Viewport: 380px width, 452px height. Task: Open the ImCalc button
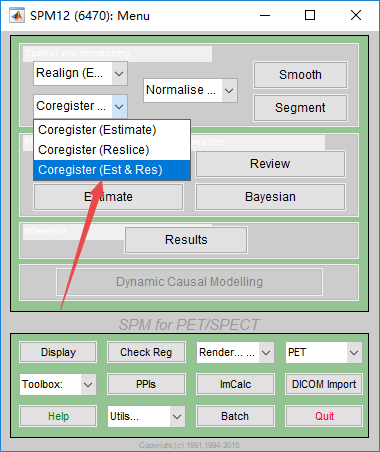coord(235,384)
